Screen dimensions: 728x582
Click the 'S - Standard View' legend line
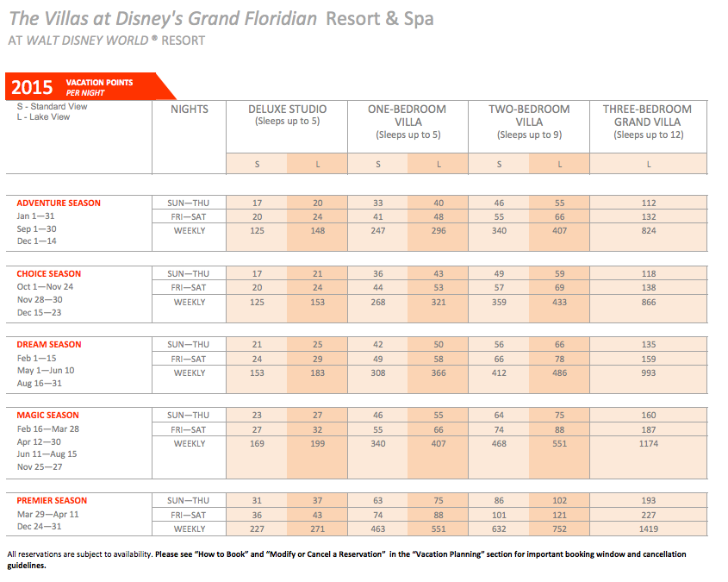52,106
